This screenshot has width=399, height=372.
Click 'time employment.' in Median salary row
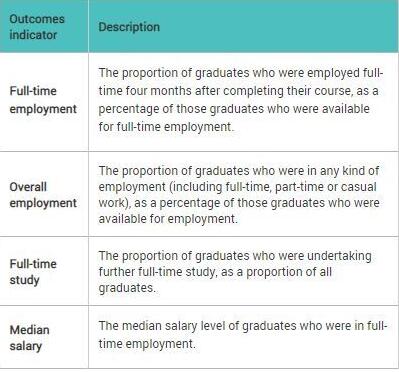(147, 344)
